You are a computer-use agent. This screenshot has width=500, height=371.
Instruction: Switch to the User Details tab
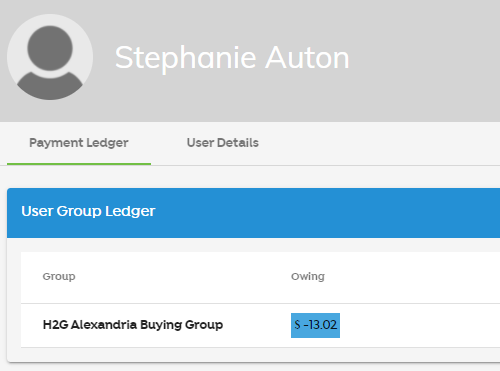tap(223, 143)
